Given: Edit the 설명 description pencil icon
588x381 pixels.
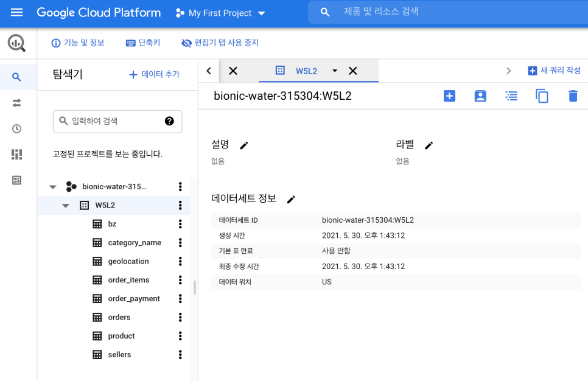Looking at the screenshot, I should (244, 145).
